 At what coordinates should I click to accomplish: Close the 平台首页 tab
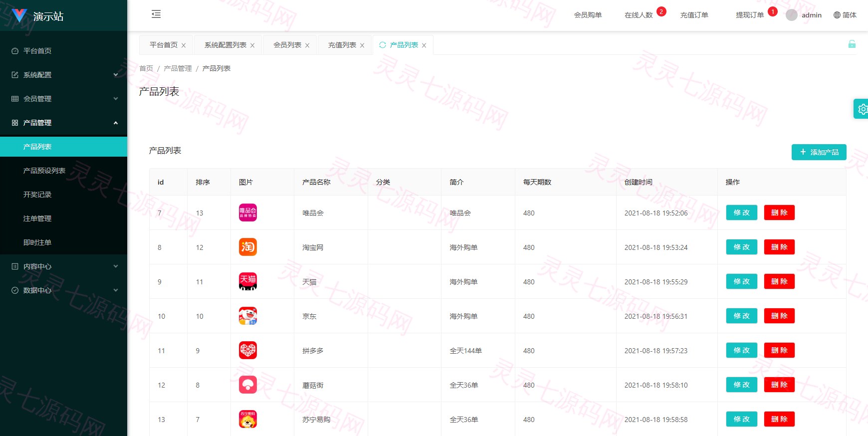[x=184, y=45]
